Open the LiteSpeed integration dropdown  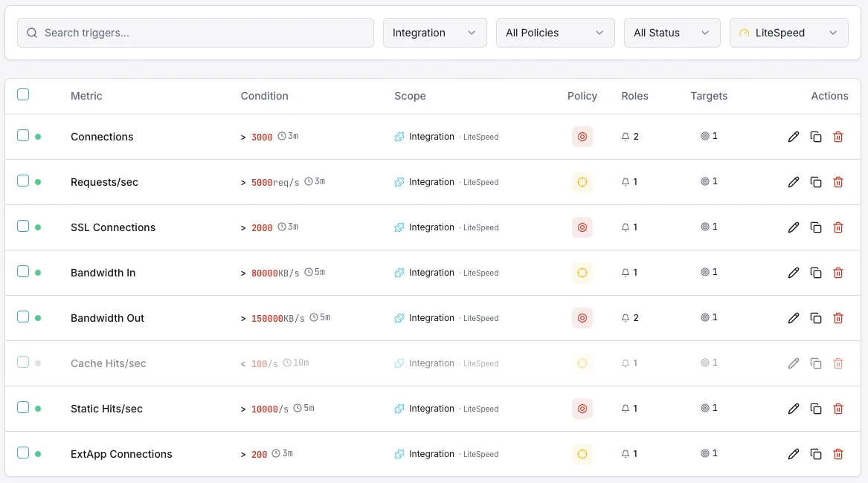click(x=789, y=33)
